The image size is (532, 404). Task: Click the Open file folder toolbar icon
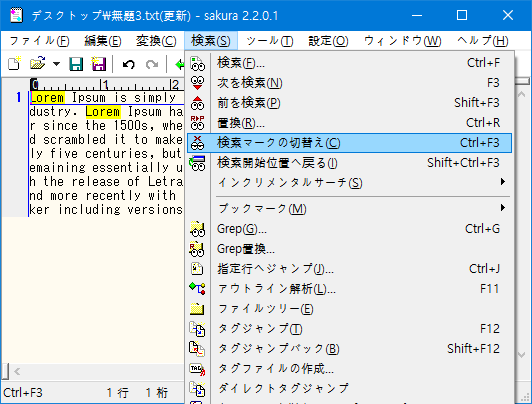pyautogui.click(x=37, y=63)
